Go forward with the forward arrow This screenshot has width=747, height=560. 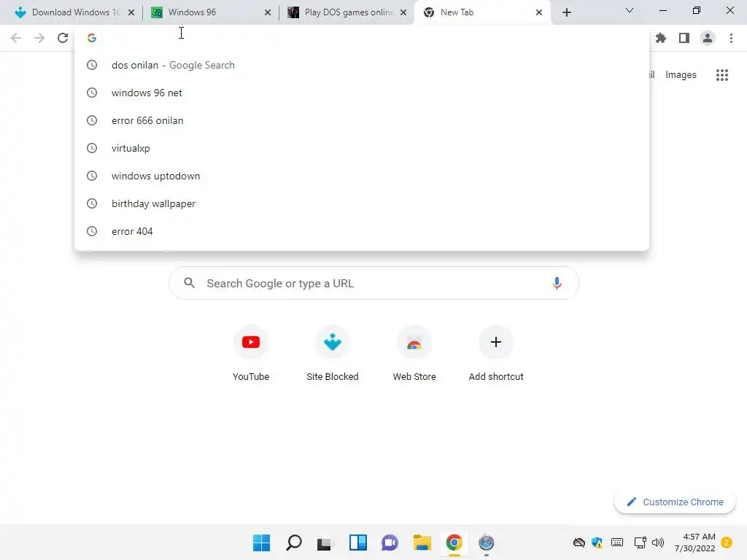(x=39, y=38)
